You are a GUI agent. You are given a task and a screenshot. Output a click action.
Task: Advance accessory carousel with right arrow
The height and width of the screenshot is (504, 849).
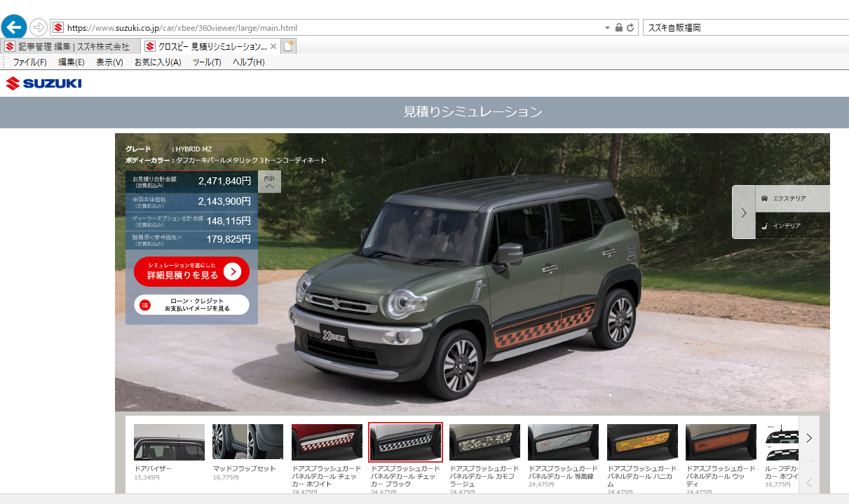[808, 438]
